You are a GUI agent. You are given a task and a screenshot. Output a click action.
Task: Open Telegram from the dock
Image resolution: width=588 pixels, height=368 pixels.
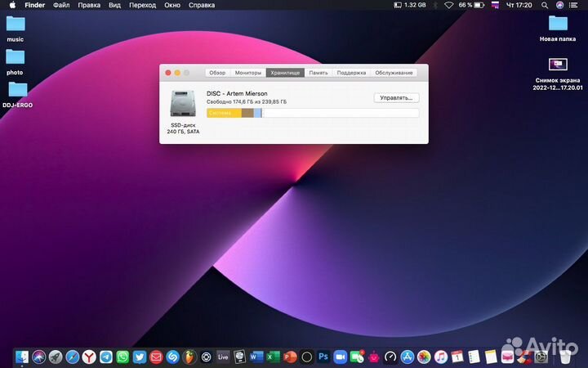[105, 357]
